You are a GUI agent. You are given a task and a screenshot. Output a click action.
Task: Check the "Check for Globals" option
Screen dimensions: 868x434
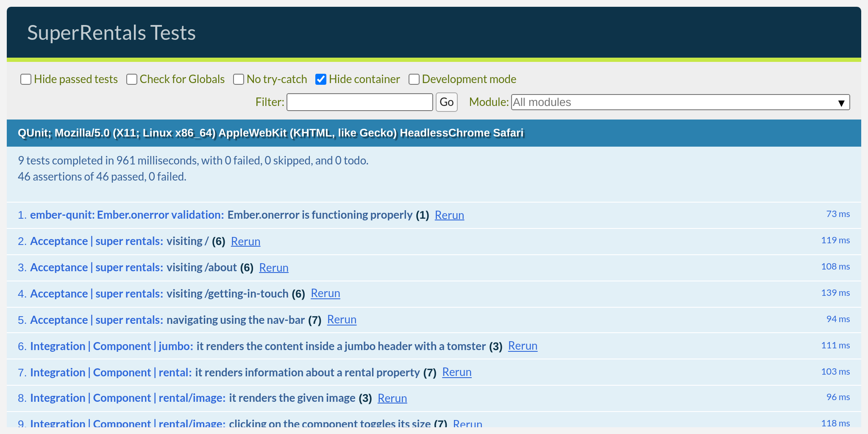(132, 79)
